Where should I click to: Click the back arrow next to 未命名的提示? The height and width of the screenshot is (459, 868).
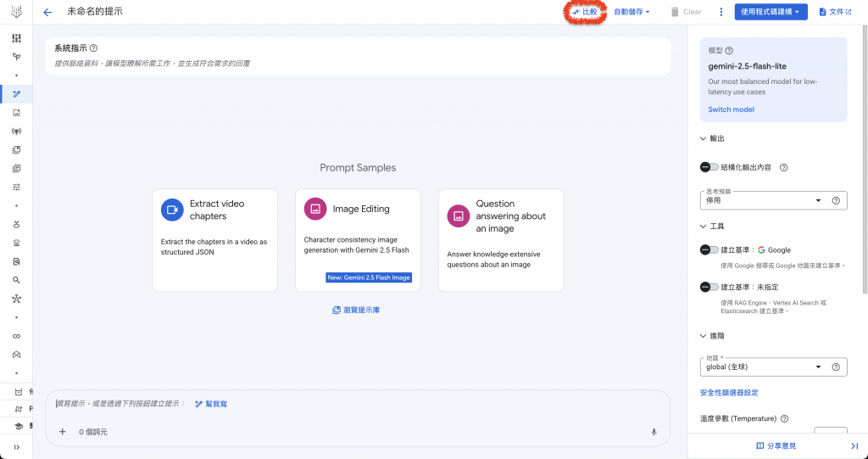[x=47, y=13]
